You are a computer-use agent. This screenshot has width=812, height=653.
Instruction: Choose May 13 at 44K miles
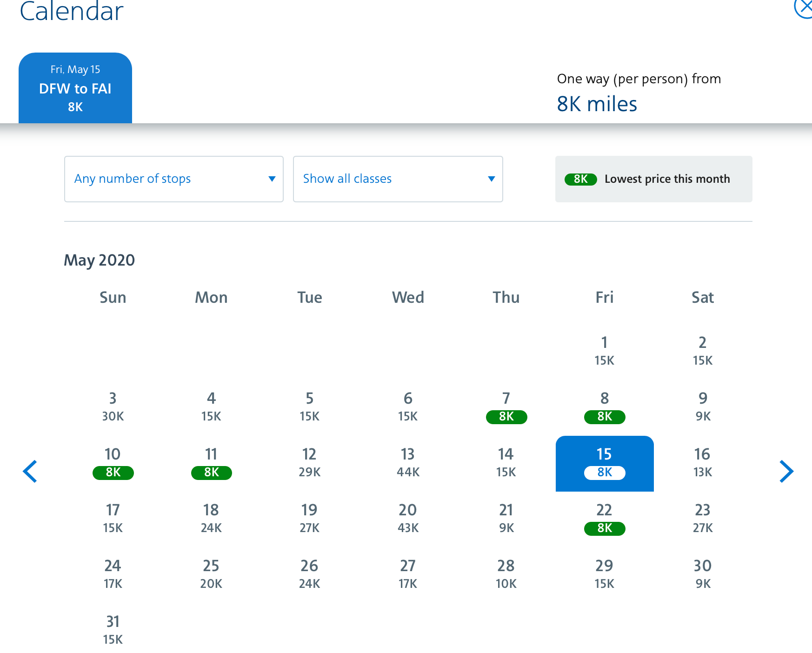[x=408, y=463]
